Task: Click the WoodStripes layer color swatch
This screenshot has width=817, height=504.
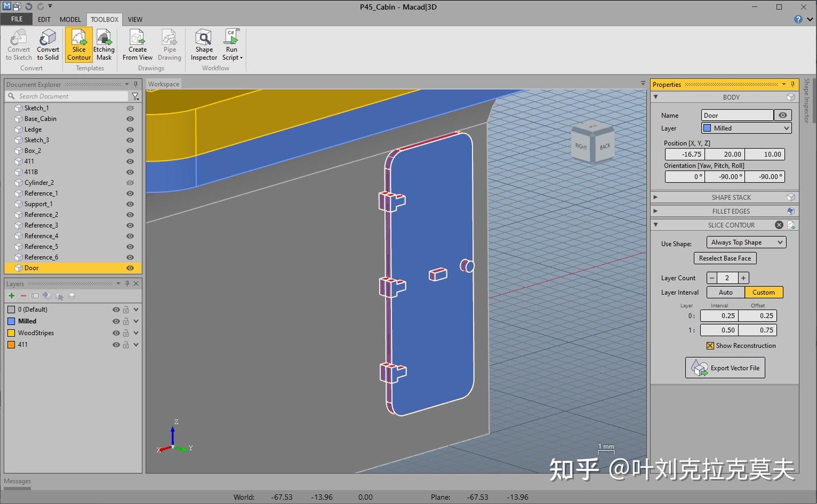Action: (11, 333)
